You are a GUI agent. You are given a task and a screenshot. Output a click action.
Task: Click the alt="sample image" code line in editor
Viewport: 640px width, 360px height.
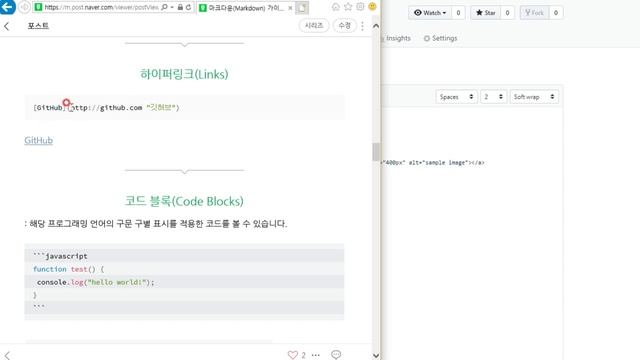433,162
